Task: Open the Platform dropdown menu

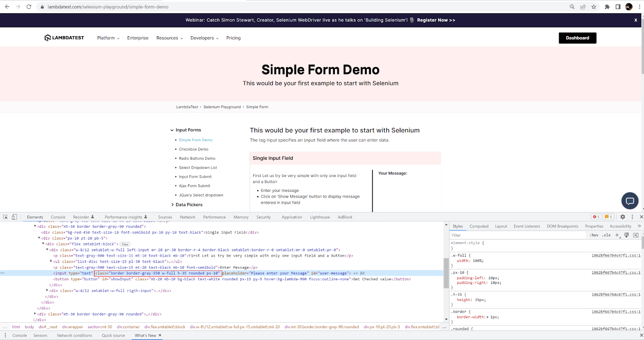Action: tap(108, 38)
